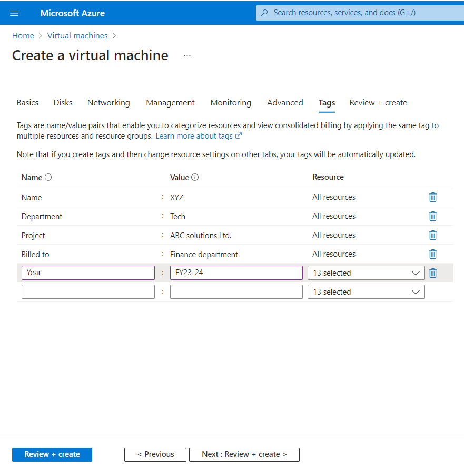Open the hamburger portal menu

14,13
